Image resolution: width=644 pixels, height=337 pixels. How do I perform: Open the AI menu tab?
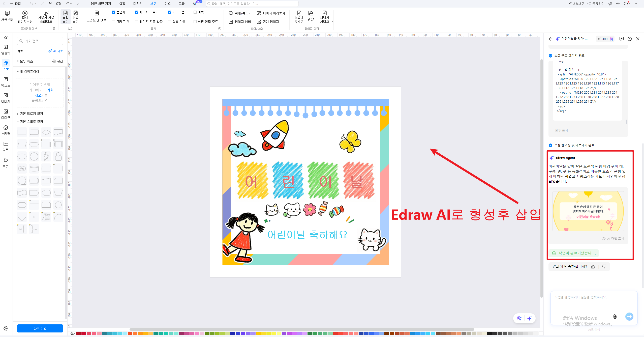(x=194, y=4)
